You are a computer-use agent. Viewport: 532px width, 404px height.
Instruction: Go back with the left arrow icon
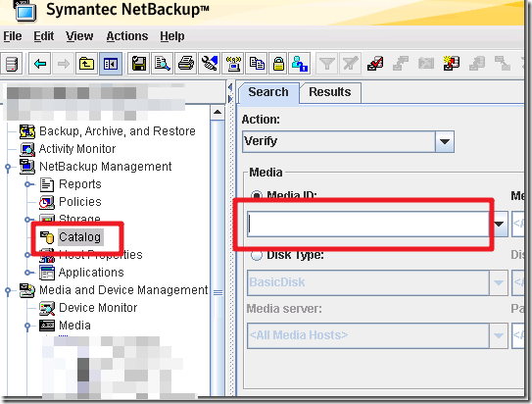point(40,64)
